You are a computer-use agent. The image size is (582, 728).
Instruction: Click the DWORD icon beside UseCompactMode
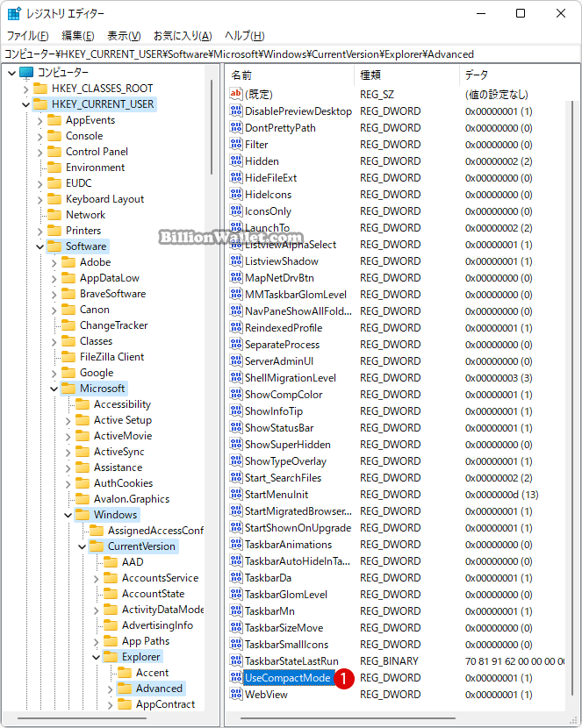tap(236, 677)
